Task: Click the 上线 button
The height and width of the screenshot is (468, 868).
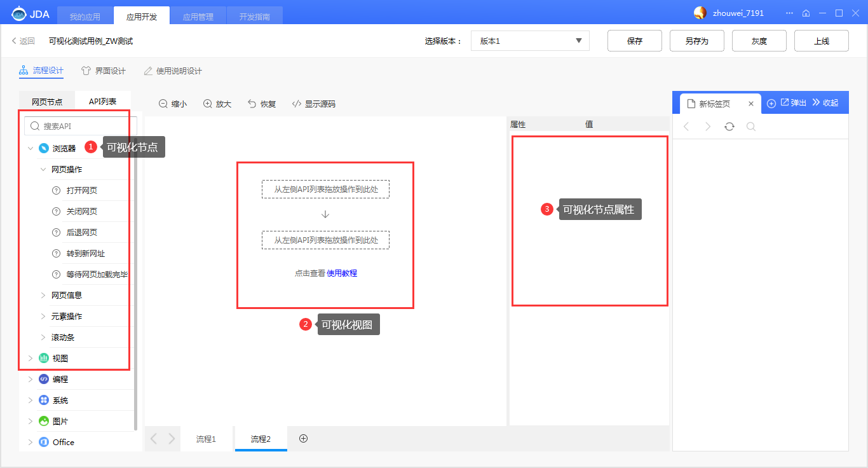Action: pos(822,41)
